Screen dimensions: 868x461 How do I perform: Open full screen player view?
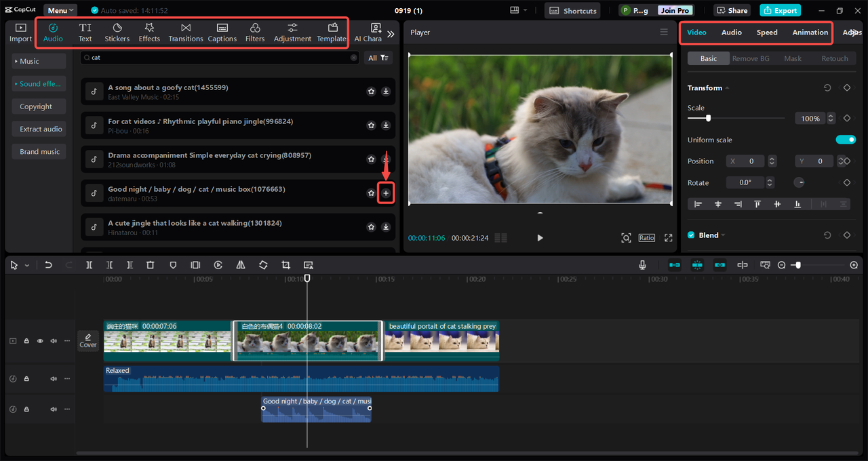[x=669, y=238]
